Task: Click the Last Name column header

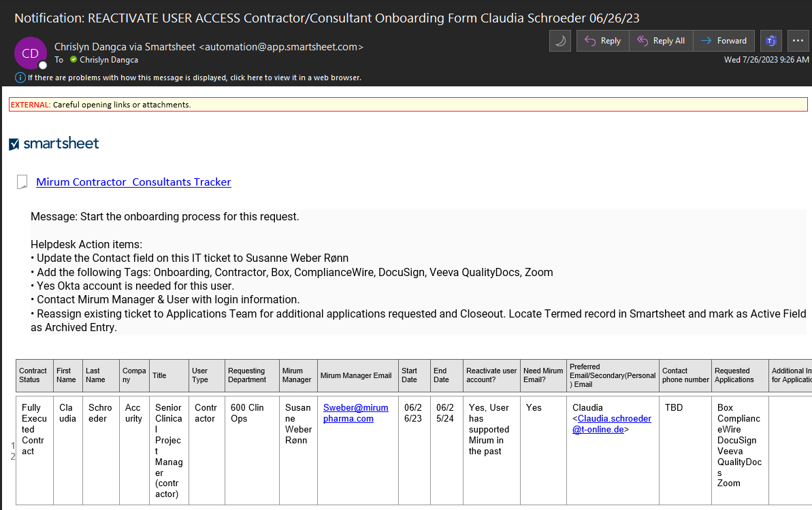Action: coord(101,375)
